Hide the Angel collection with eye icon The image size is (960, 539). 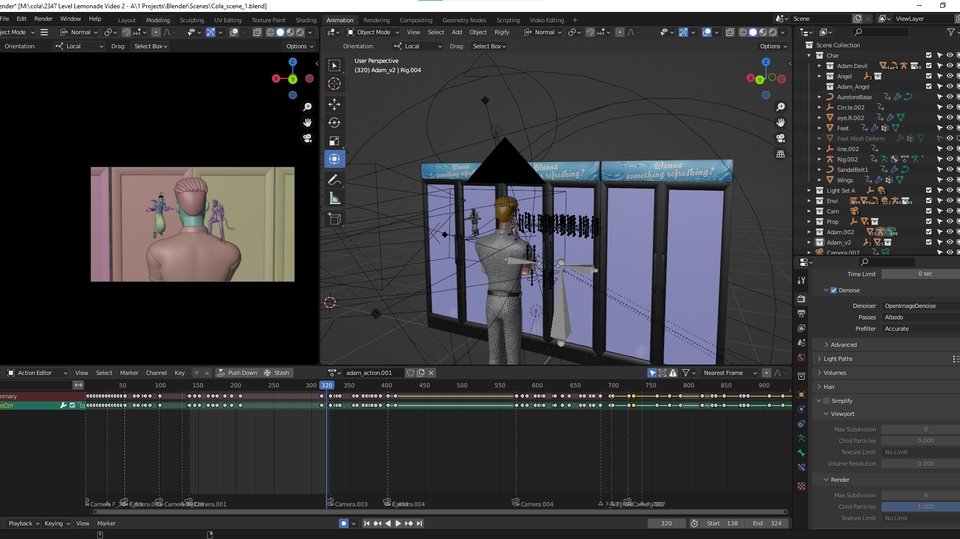[950, 76]
